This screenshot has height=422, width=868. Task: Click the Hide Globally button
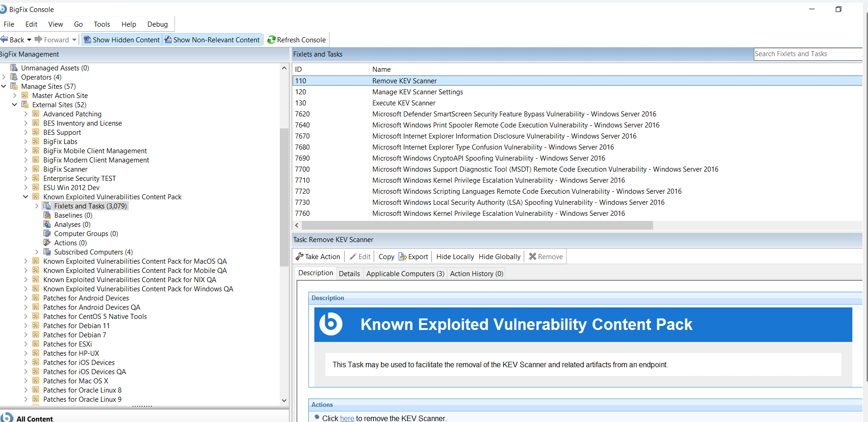point(499,257)
